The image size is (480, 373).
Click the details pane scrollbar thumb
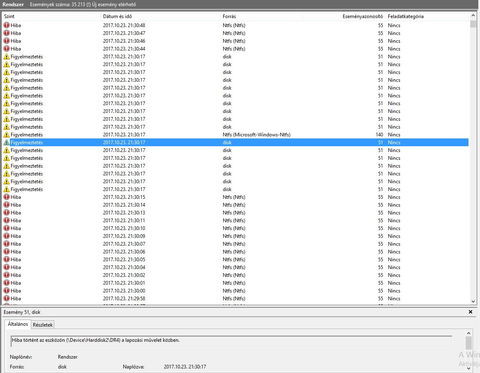(469, 343)
